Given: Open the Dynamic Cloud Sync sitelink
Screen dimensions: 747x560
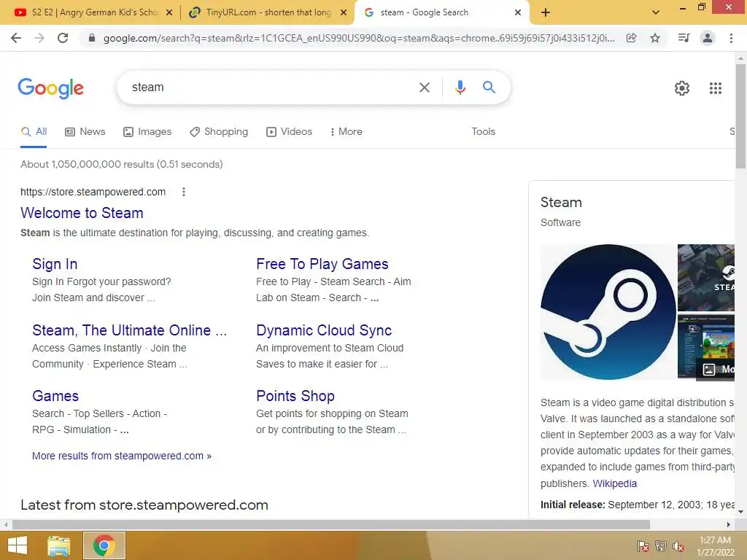Looking at the screenshot, I should click(324, 330).
